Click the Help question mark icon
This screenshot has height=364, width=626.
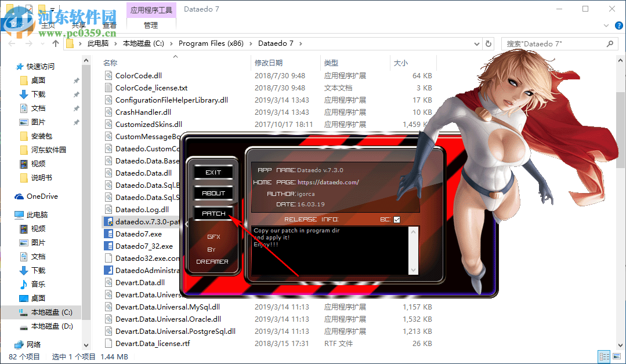618,26
